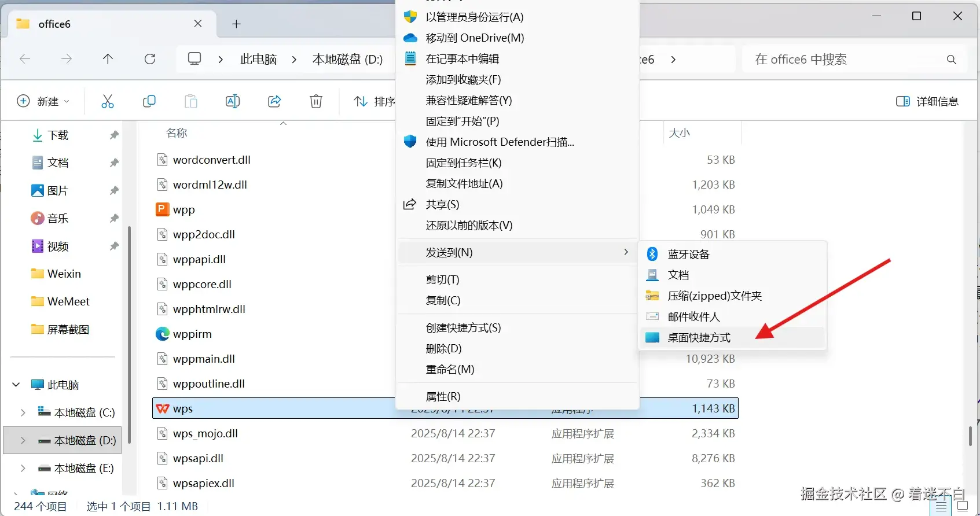Sort by the 名称 column header
980x516 pixels.
click(x=177, y=133)
